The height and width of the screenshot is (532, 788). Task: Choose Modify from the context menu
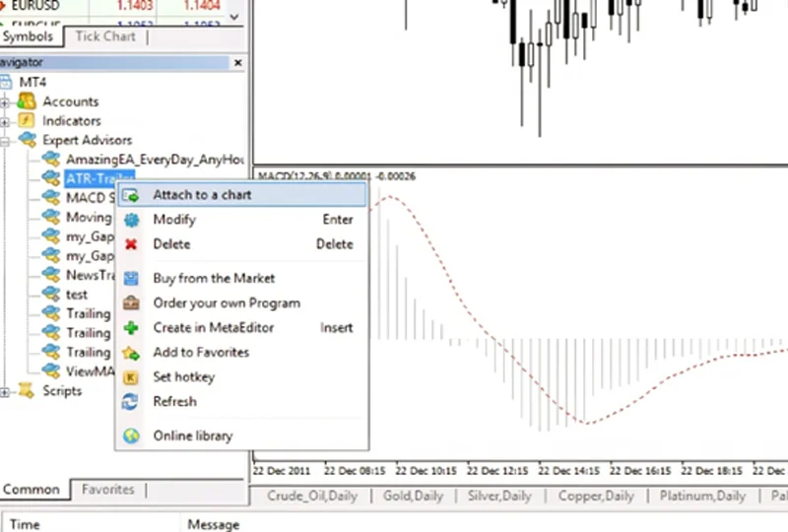[241, 220]
